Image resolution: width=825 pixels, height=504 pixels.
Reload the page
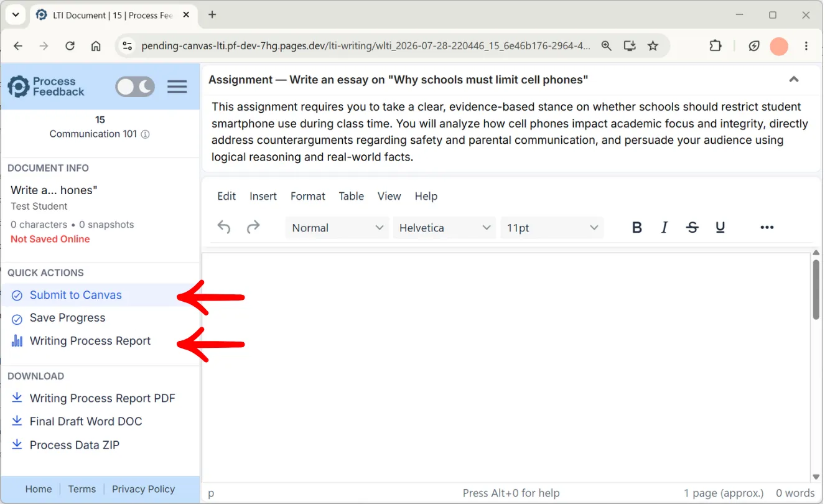70,46
